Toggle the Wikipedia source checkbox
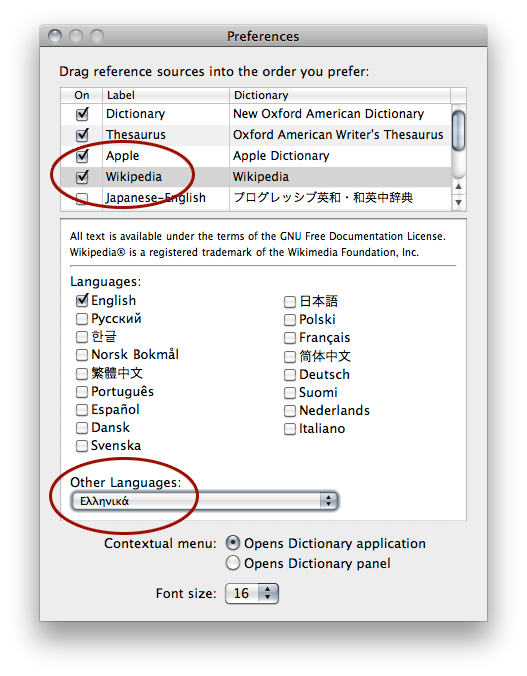 click(x=82, y=177)
